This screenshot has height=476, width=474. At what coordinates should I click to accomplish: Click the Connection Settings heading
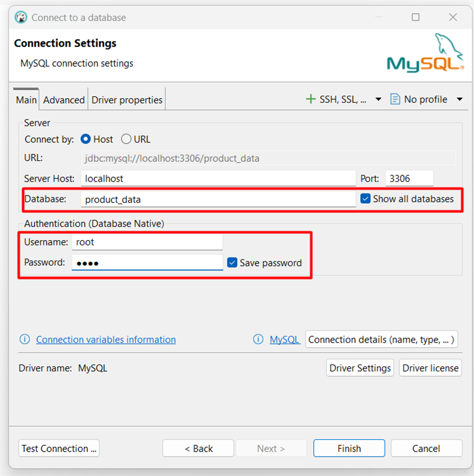click(x=65, y=43)
